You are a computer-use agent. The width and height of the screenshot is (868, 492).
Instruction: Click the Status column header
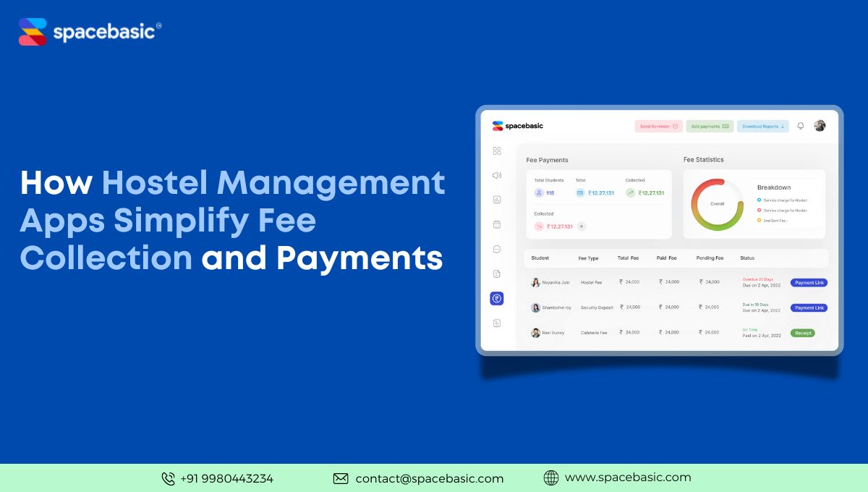[747, 258]
